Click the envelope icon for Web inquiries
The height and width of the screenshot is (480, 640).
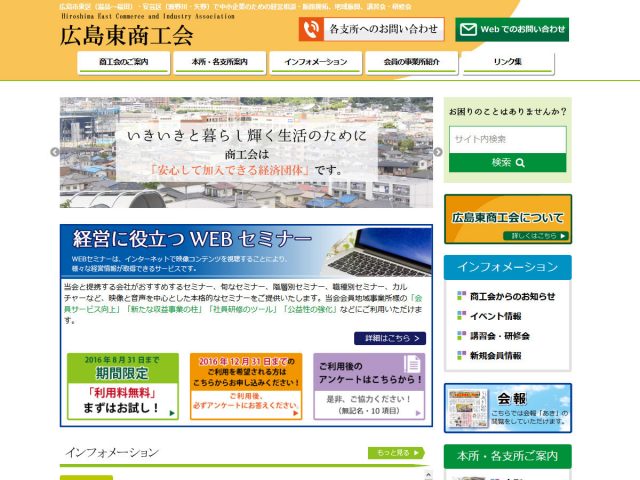[467, 29]
